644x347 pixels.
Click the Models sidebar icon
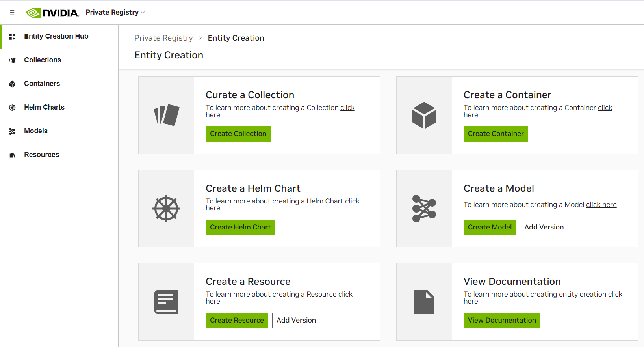12,131
